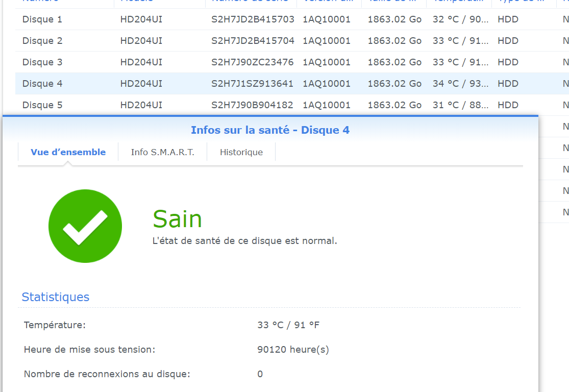Click the 90120 heure(s) value
Image resolution: width=569 pixels, height=392 pixels.
(293, 350)
